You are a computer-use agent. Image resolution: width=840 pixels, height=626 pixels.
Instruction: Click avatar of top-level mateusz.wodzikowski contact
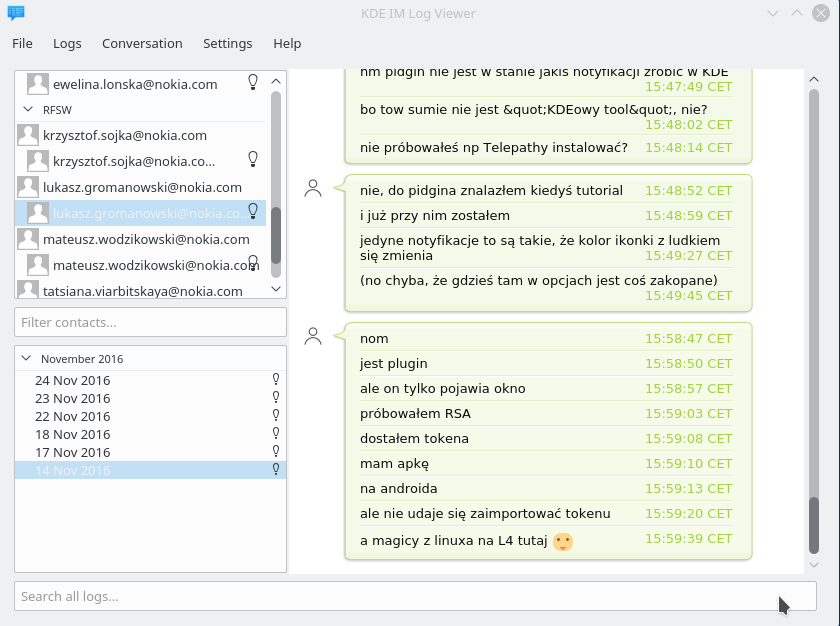pyautogui.click(x=28, y=239)
